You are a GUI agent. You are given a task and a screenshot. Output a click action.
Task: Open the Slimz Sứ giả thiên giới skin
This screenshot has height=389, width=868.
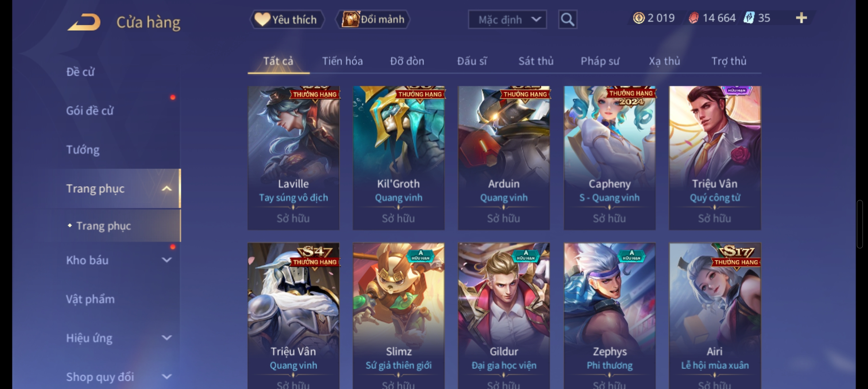point(399,316)
